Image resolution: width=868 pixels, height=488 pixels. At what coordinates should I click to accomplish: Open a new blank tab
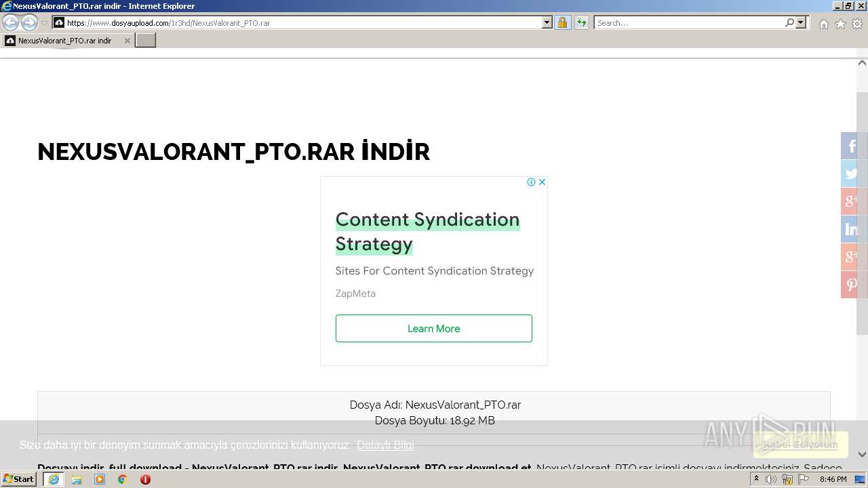[145, 41]
